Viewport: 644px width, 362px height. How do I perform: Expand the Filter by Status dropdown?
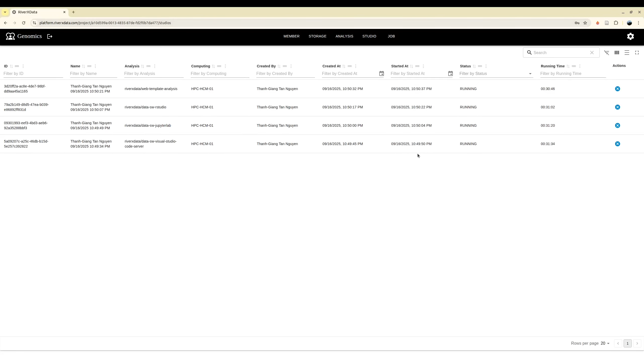pyautogui.click(x=530, y=74)
